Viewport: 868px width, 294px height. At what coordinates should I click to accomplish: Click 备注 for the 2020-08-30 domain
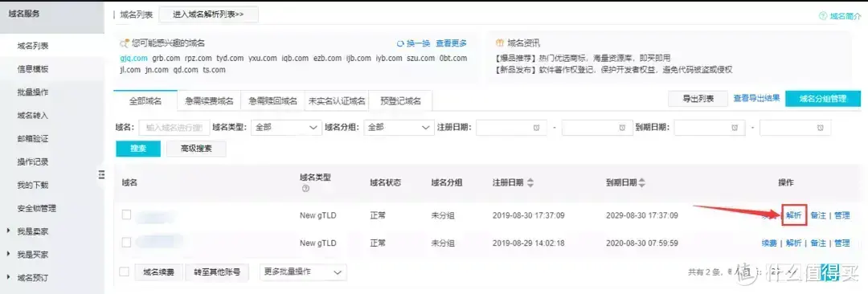(818, 243)
